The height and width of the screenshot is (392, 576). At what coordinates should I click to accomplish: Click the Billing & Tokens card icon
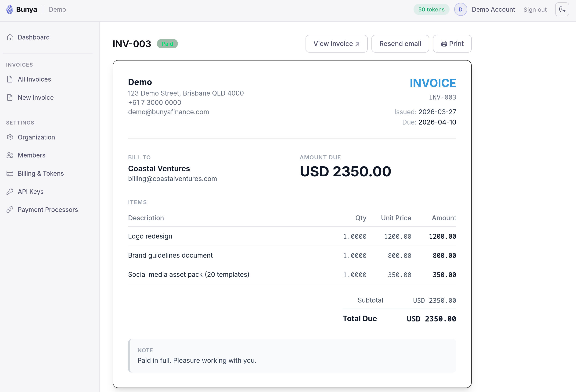[10, 173]
